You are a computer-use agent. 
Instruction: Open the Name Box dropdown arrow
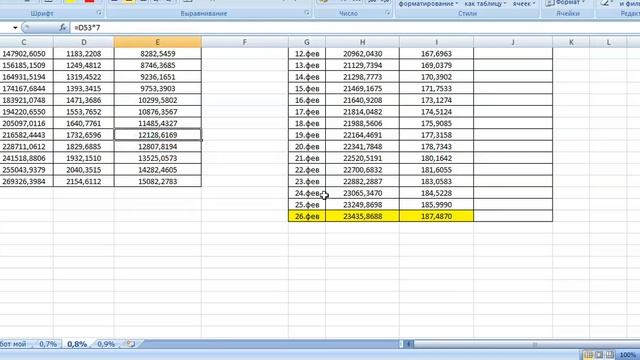point(15,28)
